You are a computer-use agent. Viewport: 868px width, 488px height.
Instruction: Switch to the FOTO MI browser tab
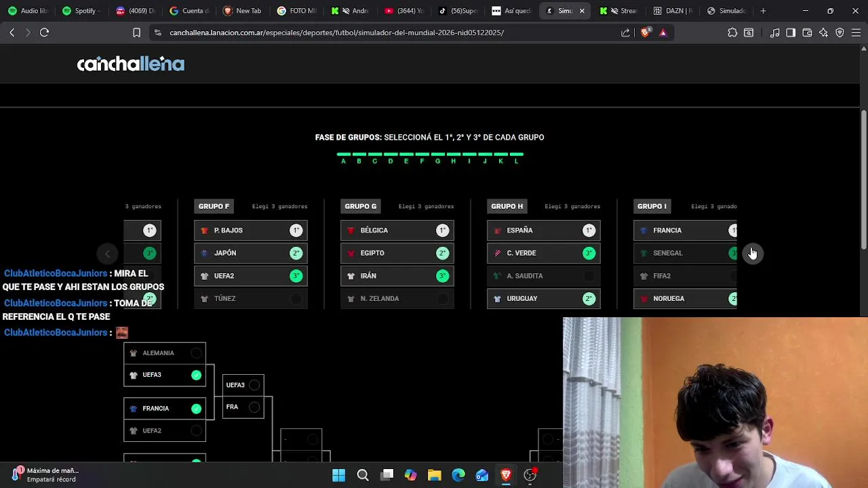click(x=297, y=11)
